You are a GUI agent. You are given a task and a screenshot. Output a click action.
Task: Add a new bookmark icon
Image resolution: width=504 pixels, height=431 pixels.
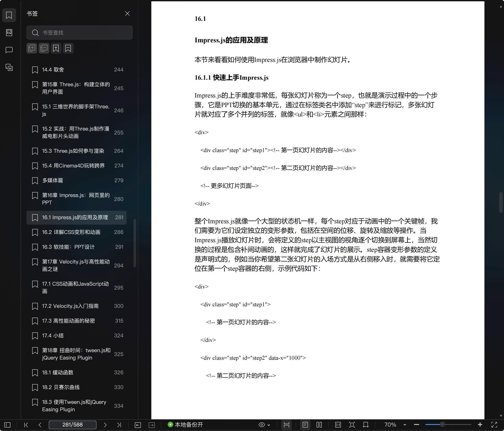56,48
